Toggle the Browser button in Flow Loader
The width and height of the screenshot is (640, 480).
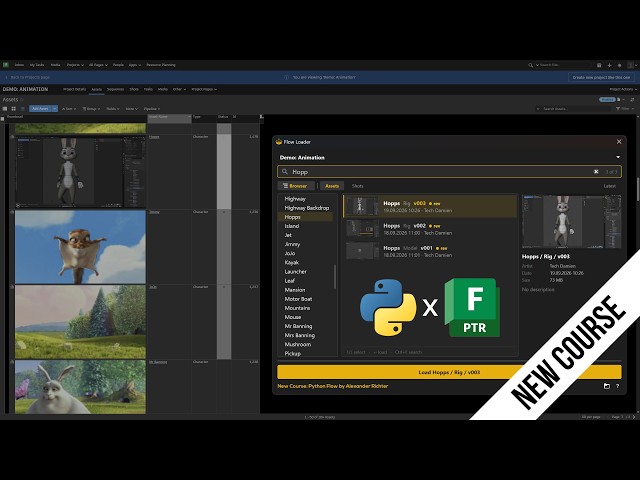click(x=296, y=186)
